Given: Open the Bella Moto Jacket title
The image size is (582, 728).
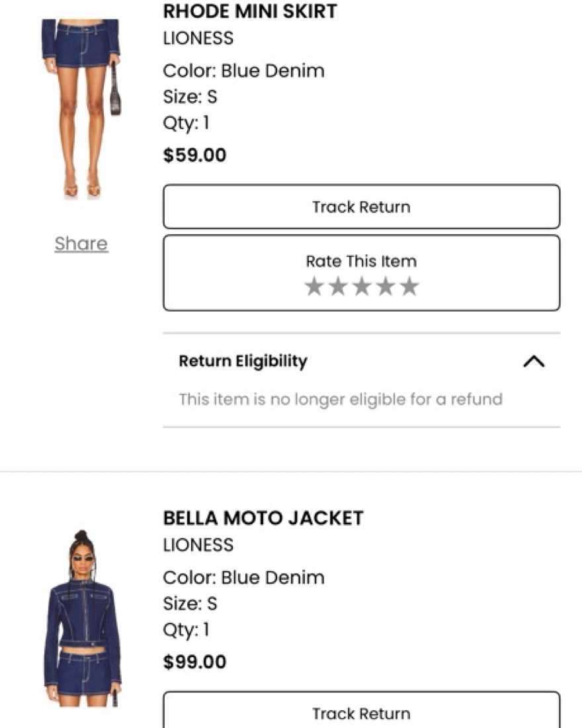Looking at the screenshot, I should pyautogui.click(x=263, y=518).
